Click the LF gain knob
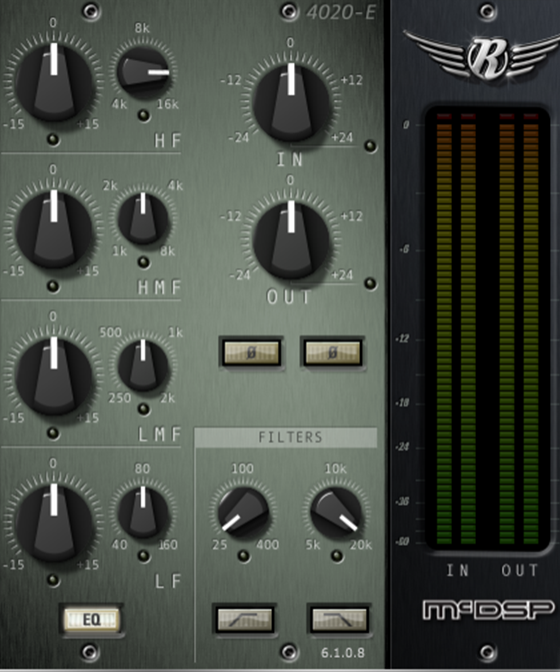The width and height of the screenshot is (560, 672). coord(54,523)
